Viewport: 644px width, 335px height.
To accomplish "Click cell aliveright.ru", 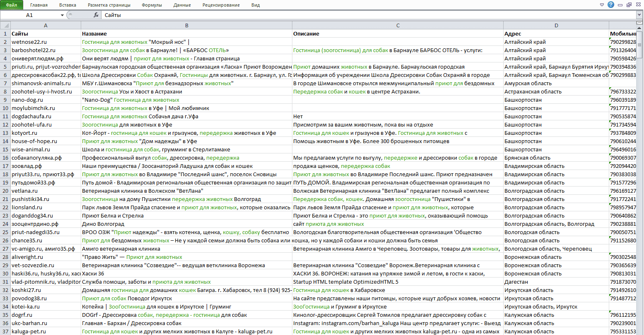I will click(46, 257).
